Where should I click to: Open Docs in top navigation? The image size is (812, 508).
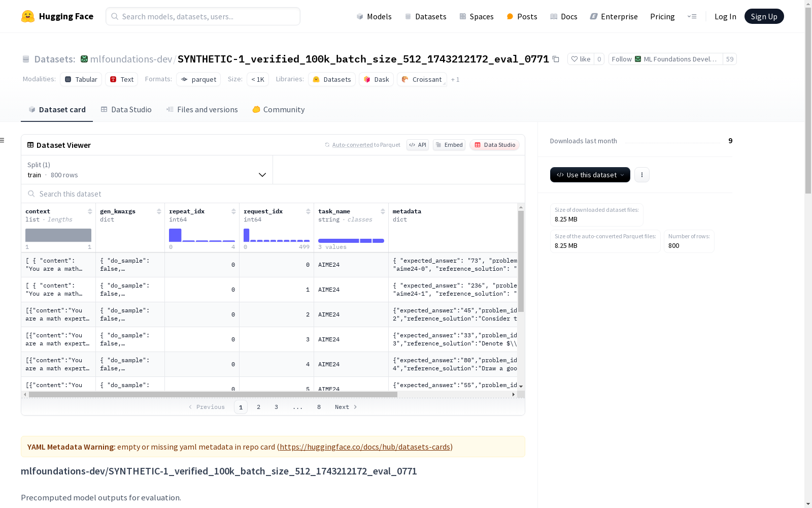564,16
